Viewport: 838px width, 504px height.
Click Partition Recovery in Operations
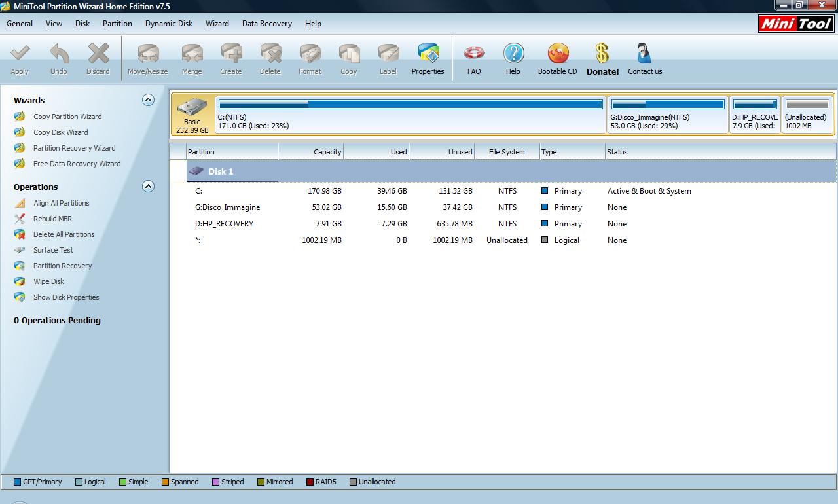pyautogui.click(x=62, y=266)
